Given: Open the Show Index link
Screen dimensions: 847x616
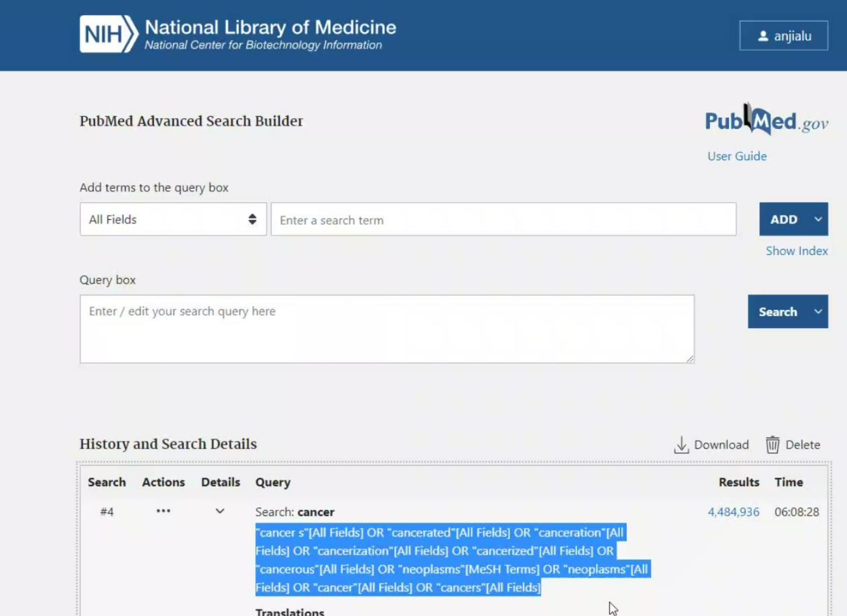Looking at the screenshot, I should [796, 251].
